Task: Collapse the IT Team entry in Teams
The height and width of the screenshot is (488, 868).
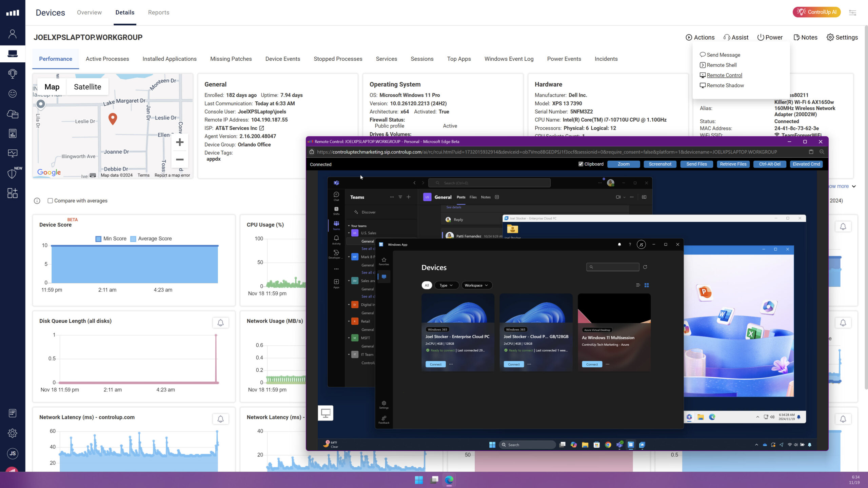Action: (349, 354)
